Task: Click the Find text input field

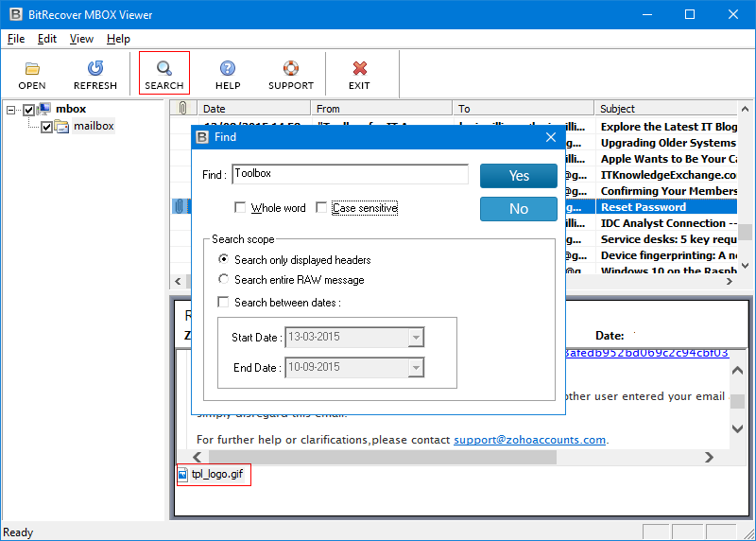Action: pyautogui.click(x=350, y=174)
